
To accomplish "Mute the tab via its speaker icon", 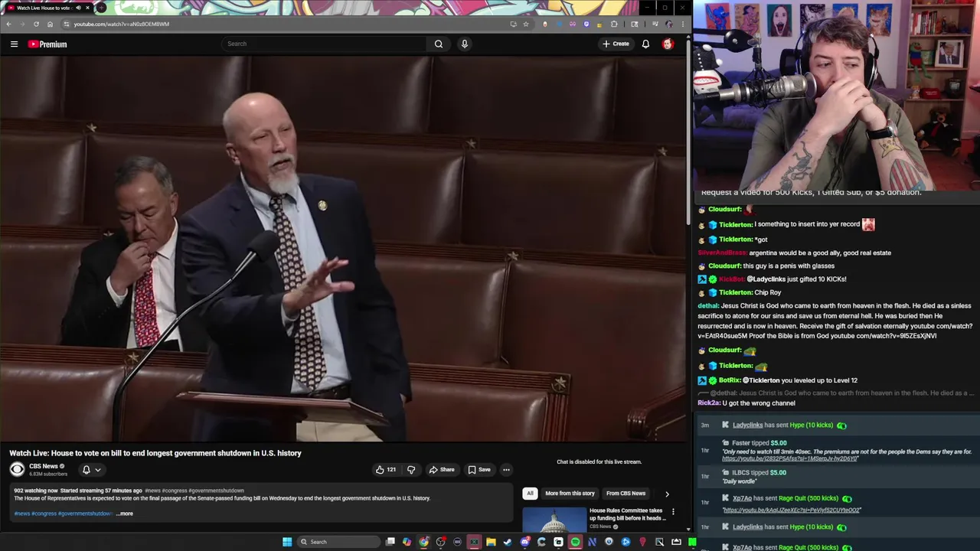I will click(78, 8).
